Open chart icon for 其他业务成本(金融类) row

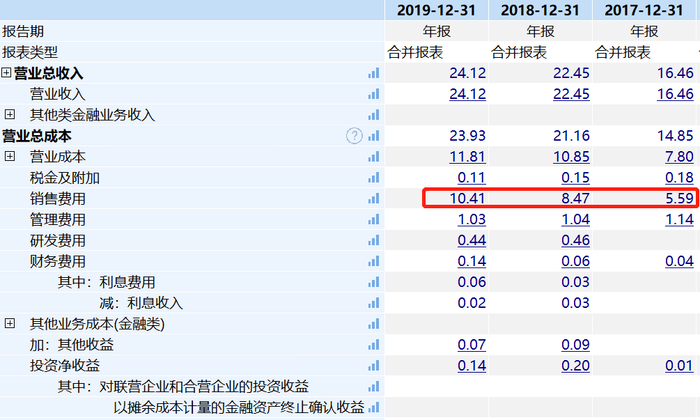[374, 324]
